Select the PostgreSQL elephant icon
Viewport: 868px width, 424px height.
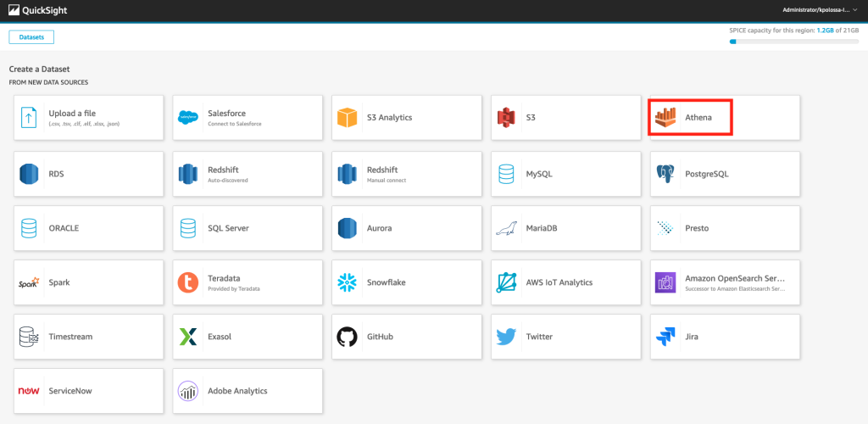point(665,174)
